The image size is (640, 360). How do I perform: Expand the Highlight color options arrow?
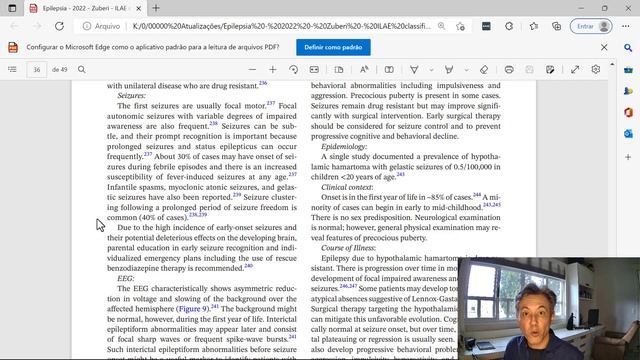[467, 70]
